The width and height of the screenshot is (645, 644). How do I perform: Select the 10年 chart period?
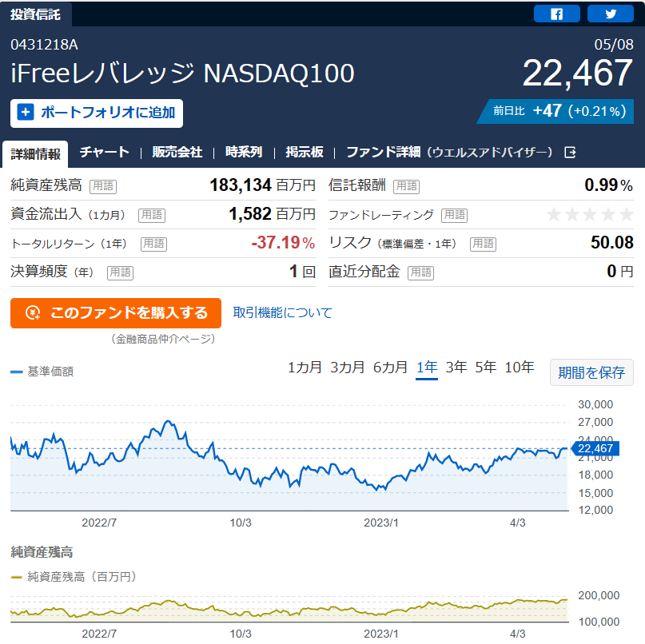tap(520, 368)
